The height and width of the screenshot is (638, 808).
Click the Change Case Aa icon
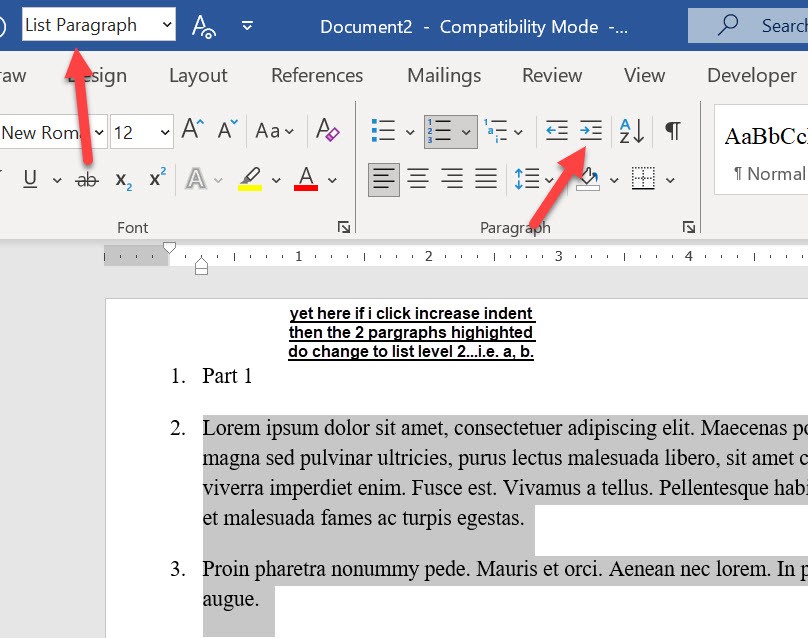pyautogui.click(x=268, y=131)
